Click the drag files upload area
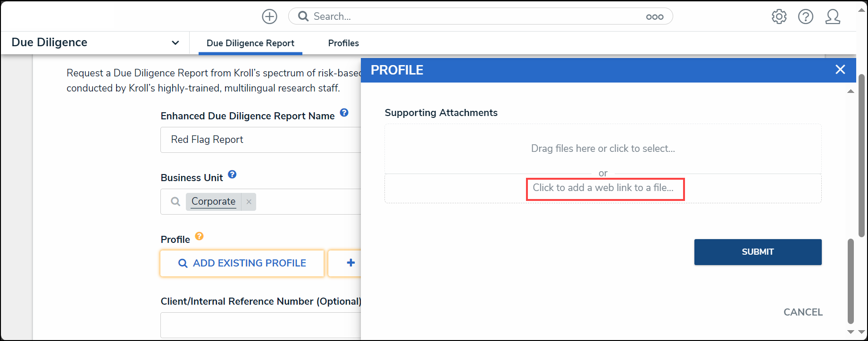This screenshot has height=341, width=868. (x=603, y=149)
